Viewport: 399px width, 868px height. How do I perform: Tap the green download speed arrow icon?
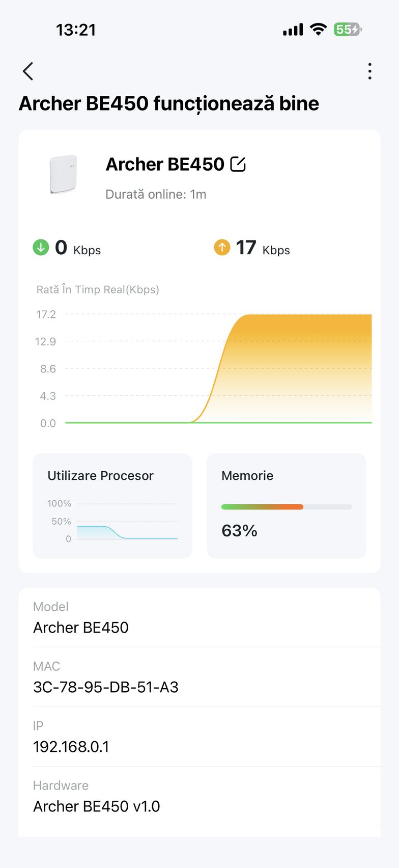(41, 248)
